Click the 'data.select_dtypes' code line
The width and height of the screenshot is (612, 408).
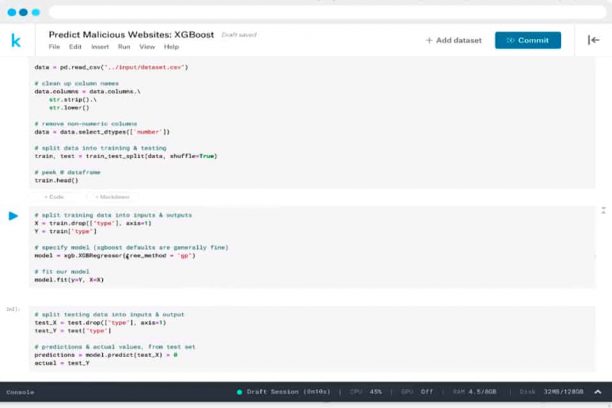click(102, 132)
